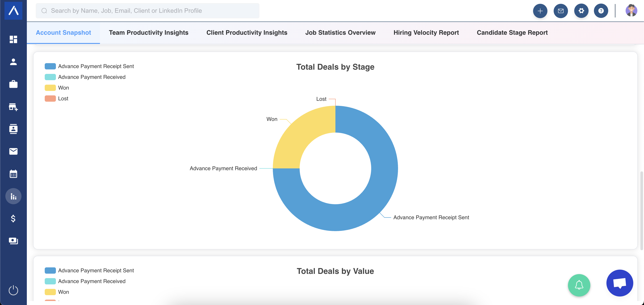Click the Total Deals by Value title
Viewport: 644px width, 305px height.
(x=335, y=271)
